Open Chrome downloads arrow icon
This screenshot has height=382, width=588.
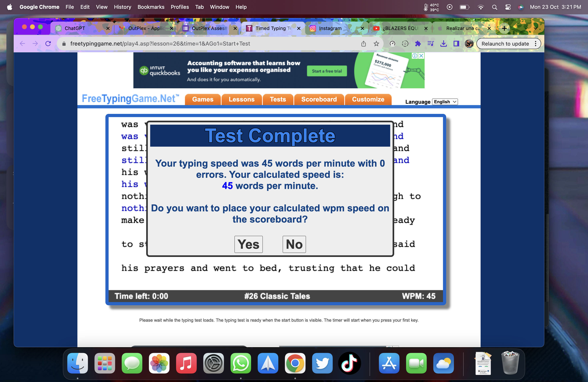443,44
